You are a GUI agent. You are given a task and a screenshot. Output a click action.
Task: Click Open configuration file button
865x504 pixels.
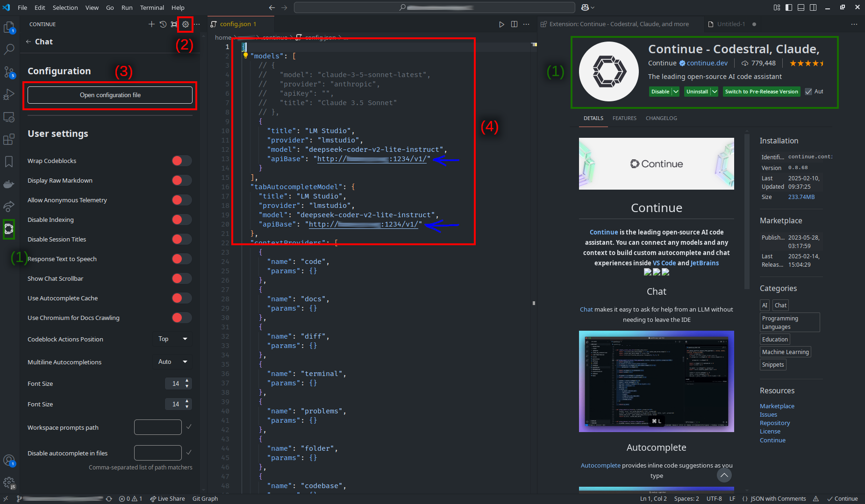[x=110, y=95]
